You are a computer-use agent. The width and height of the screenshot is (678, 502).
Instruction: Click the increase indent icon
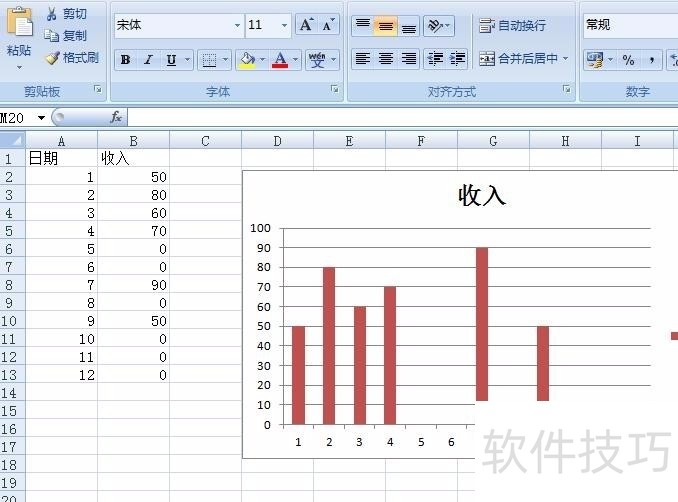coord(457,58)
